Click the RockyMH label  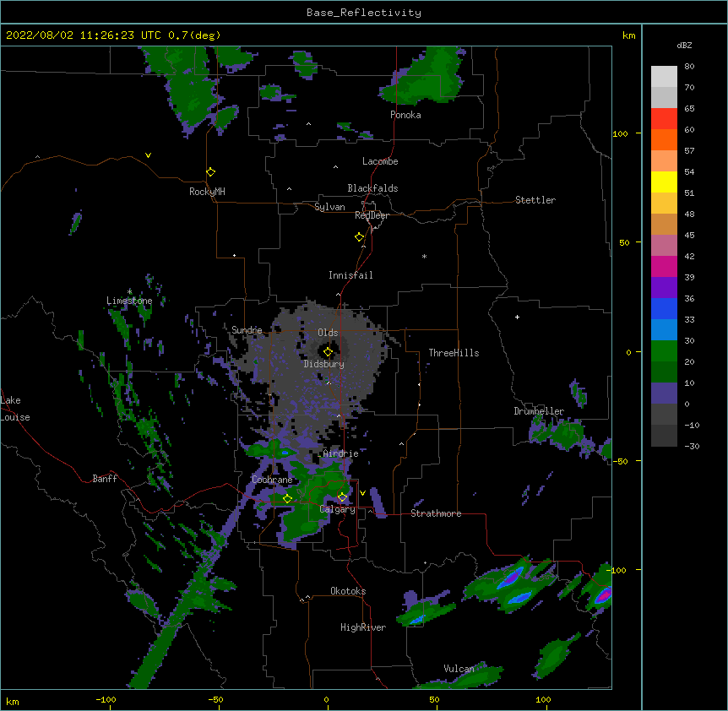coord(207,192)
